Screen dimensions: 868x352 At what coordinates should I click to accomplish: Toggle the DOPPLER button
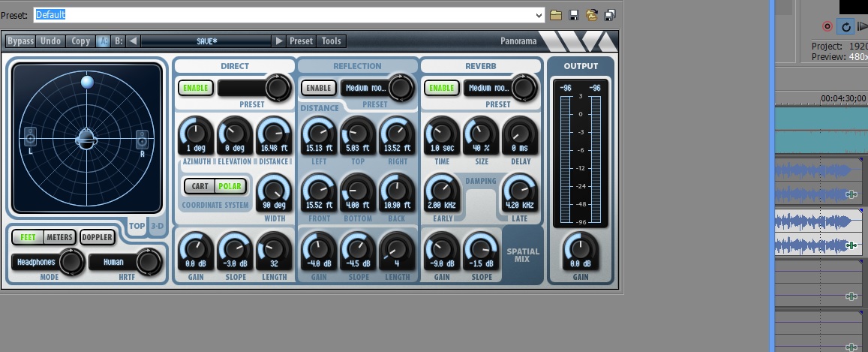pos(98,237)
